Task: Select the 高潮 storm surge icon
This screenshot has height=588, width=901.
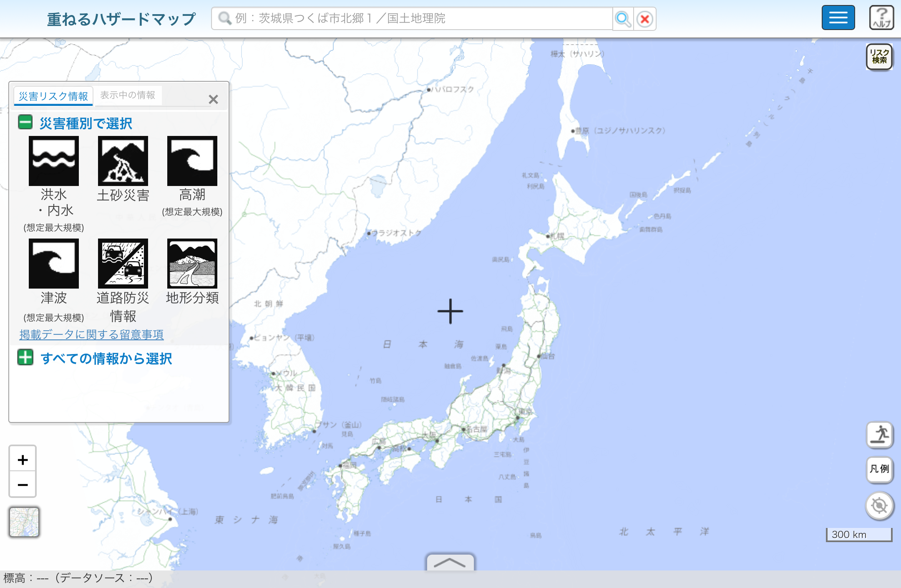Action: click(192, 161)
